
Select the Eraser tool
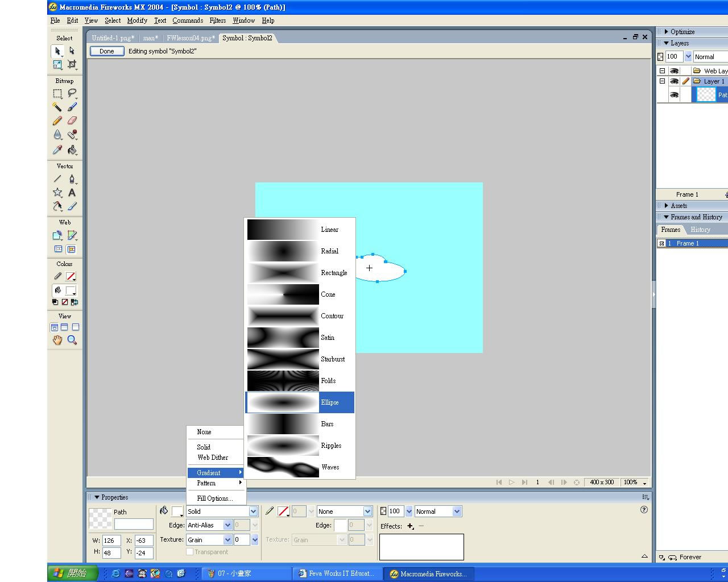[x=72, y=120]
